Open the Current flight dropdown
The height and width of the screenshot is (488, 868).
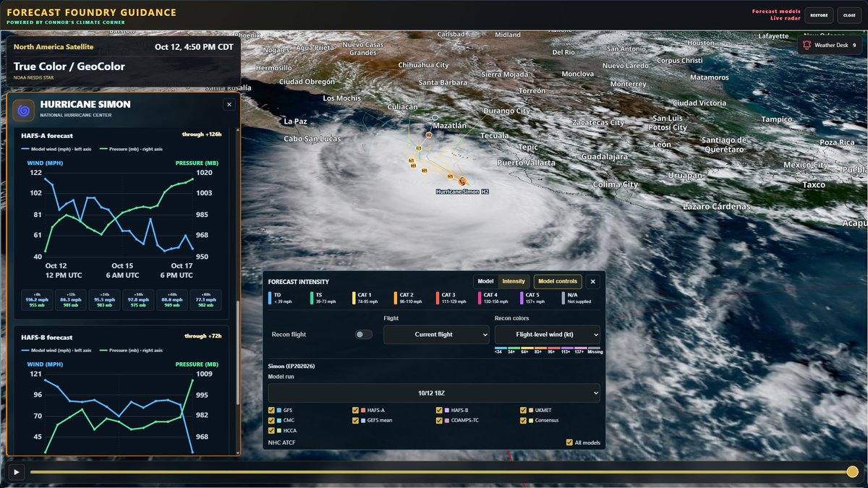(x=436, y=335)
